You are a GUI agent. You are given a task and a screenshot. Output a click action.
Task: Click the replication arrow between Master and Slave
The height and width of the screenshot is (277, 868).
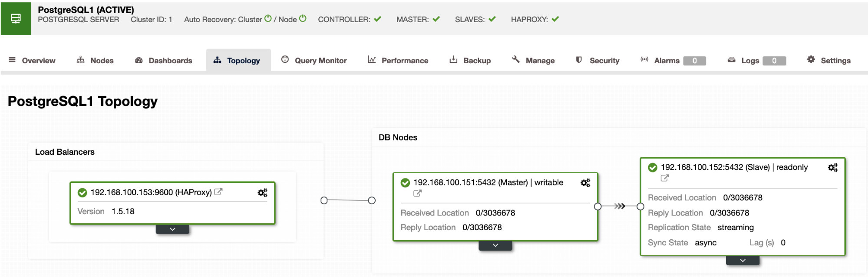click(620, 206)
